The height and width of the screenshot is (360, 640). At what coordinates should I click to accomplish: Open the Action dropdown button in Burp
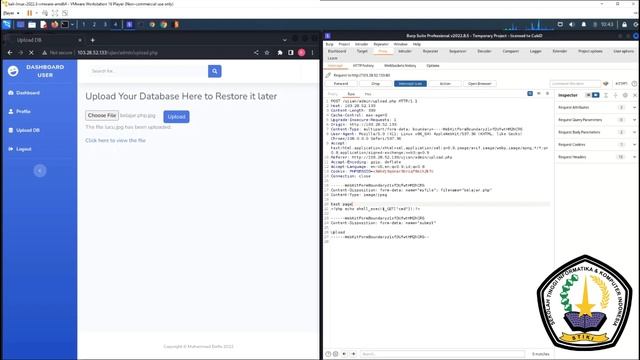tap(445, 84)
